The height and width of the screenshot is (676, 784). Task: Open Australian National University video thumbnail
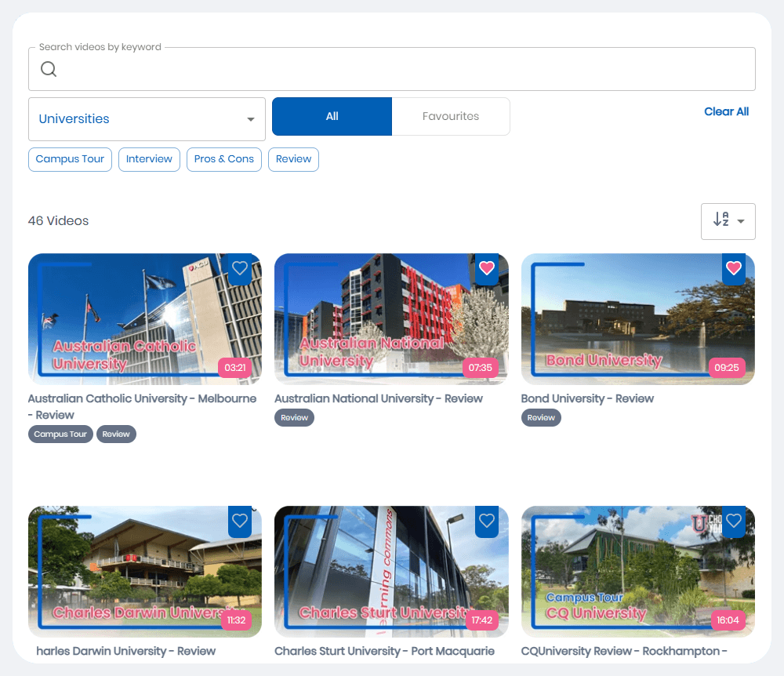click(391, 319)
